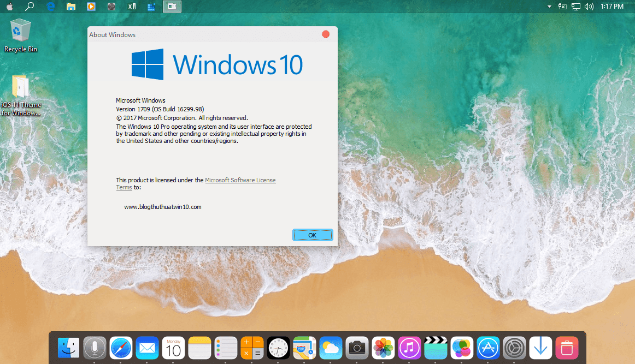Screen dimensions: 635x364
Task: Open Safari compass in the dock
Action: click(121, 348)
